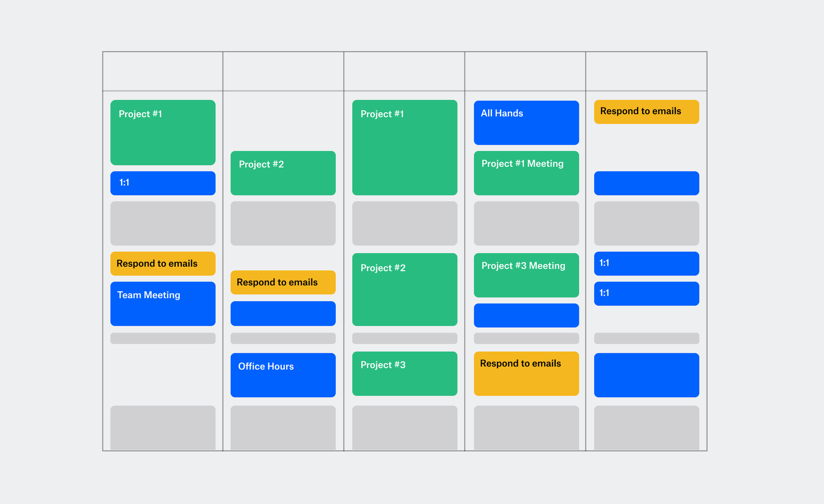Select the 1:1 event in first column
824x504 pixels.
(163, 183)
